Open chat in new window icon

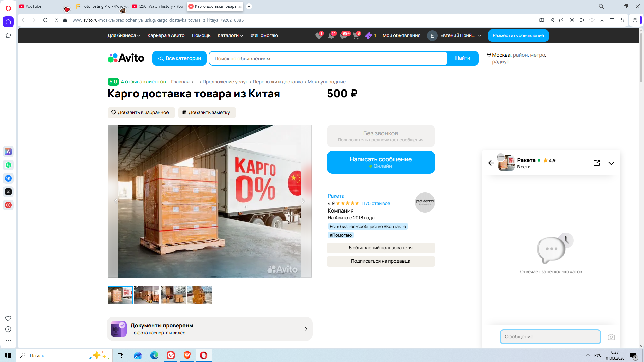596,163
